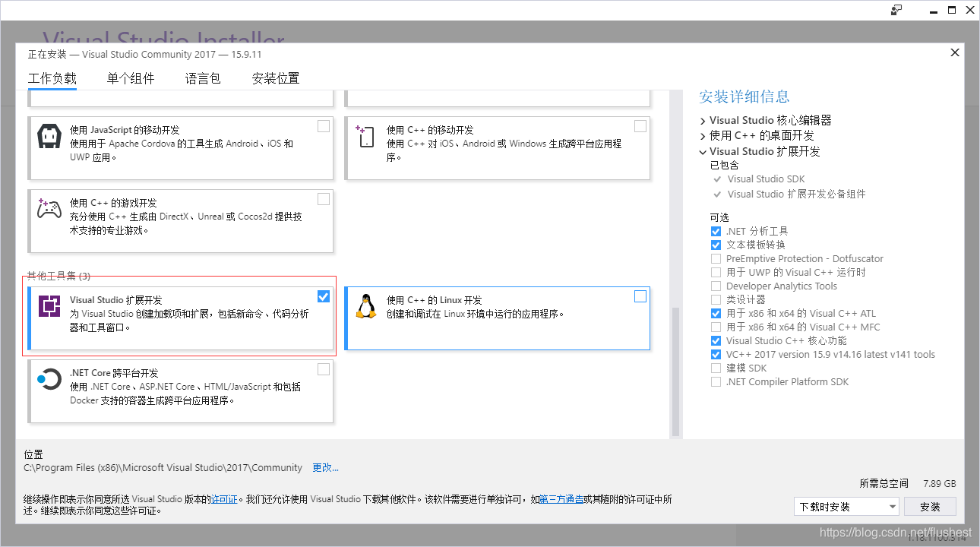Screen dimensions: 980x547
Task: Click the Linux penguin icon
Action: [x=366, y=307]
